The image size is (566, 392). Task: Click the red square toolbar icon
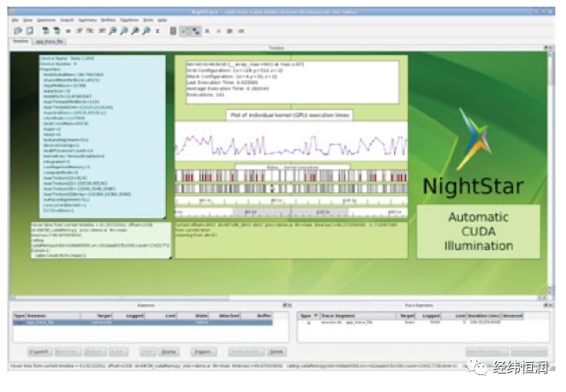[x=230, y=32]
